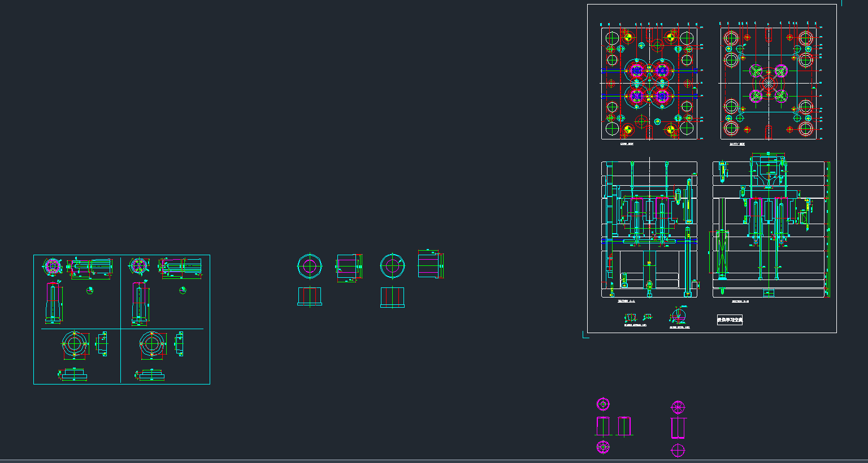Select the SECTION A-A mold cross-section view

[x=649, y=229]
